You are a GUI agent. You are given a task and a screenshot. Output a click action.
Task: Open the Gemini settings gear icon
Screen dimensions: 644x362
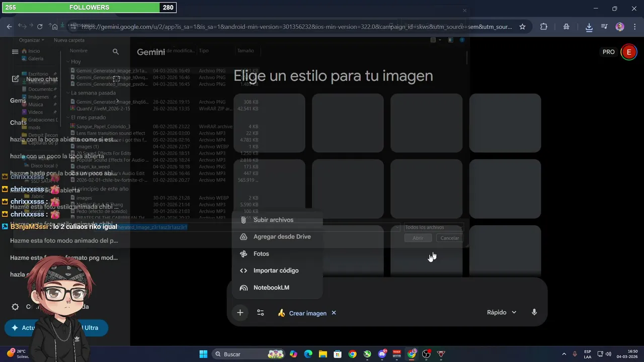(15, 307)
